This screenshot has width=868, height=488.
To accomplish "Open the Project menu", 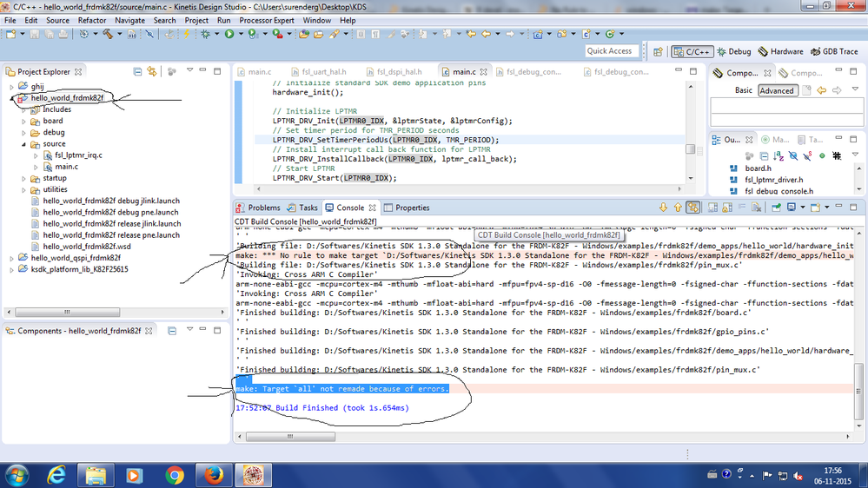I will (196, 21).
